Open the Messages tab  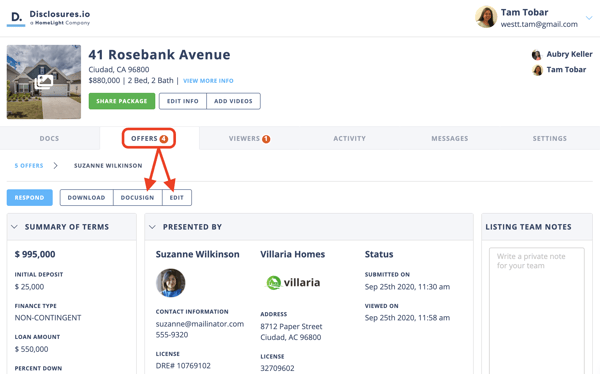450,139
